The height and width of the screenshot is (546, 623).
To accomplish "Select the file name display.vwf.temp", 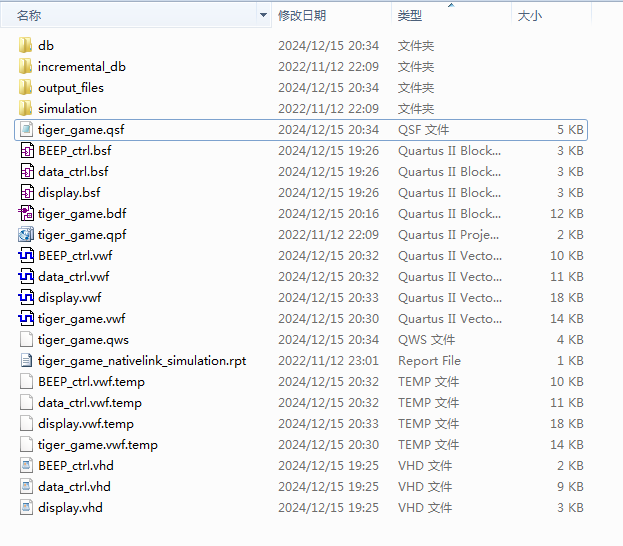I will click(86, 424).
